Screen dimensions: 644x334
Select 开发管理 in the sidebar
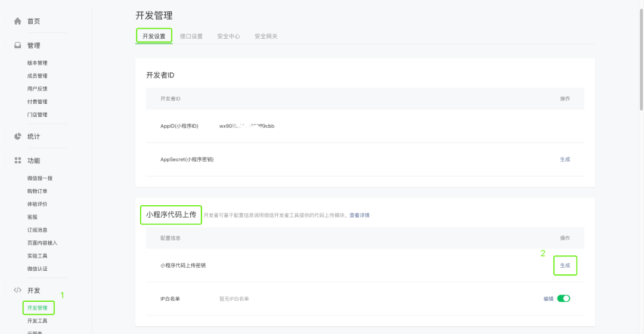38,308
